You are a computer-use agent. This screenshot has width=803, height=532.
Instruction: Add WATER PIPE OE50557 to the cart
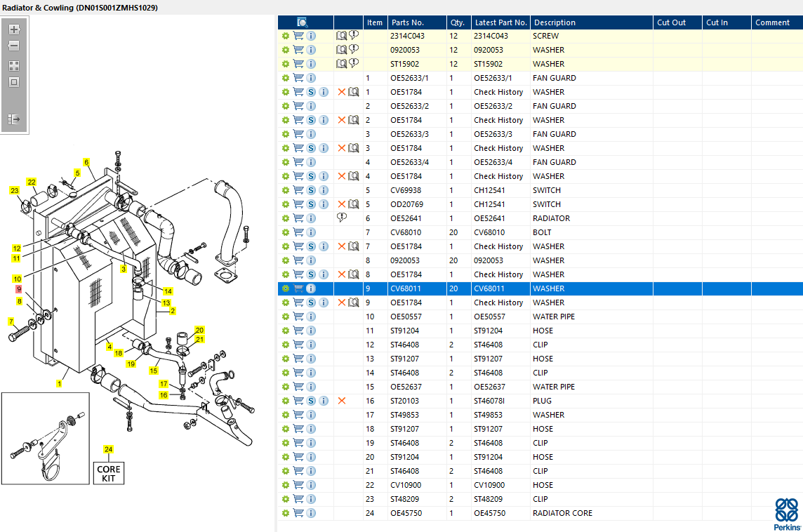click(298, 317)
